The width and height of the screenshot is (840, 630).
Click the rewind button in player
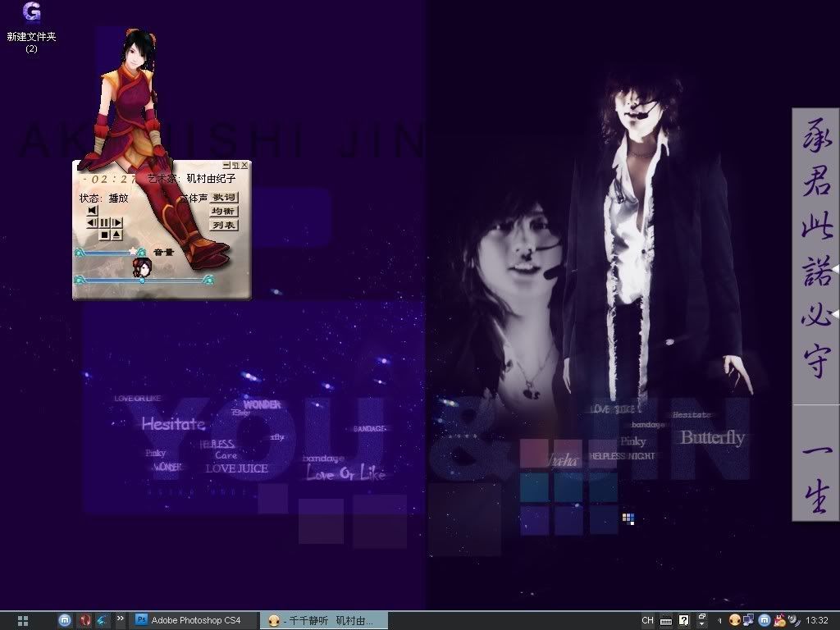coord(93,222)
